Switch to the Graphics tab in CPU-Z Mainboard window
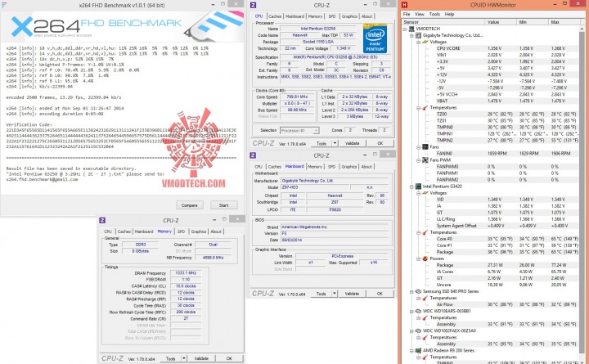 point(349,167)
